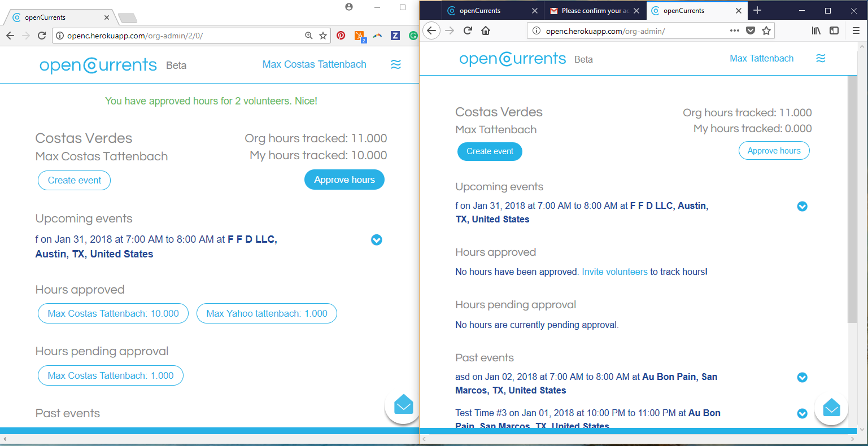Screen dimensions: 868x446
Task: Open the envelope message bubble in Firefox window
Action: [831, 408]
